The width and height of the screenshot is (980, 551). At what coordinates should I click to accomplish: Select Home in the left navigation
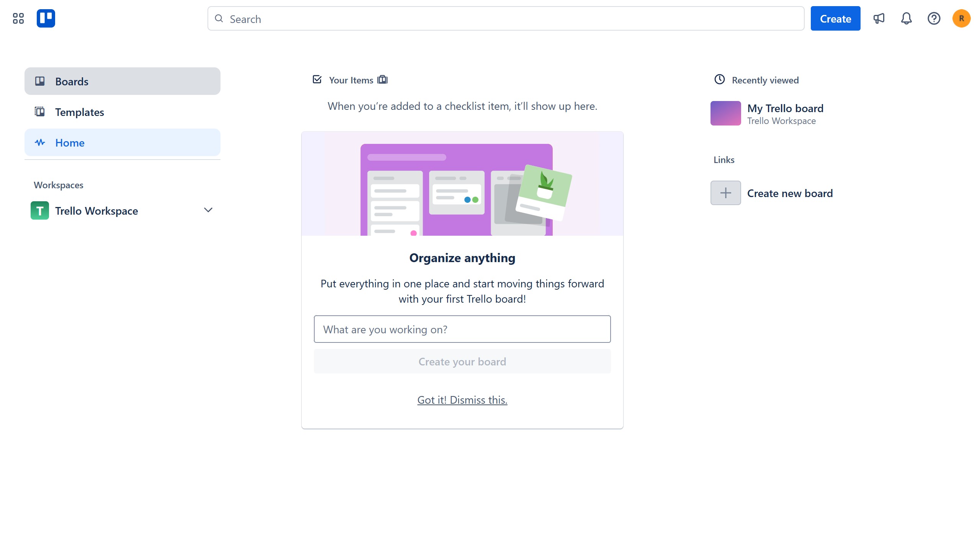click(70, 142)
